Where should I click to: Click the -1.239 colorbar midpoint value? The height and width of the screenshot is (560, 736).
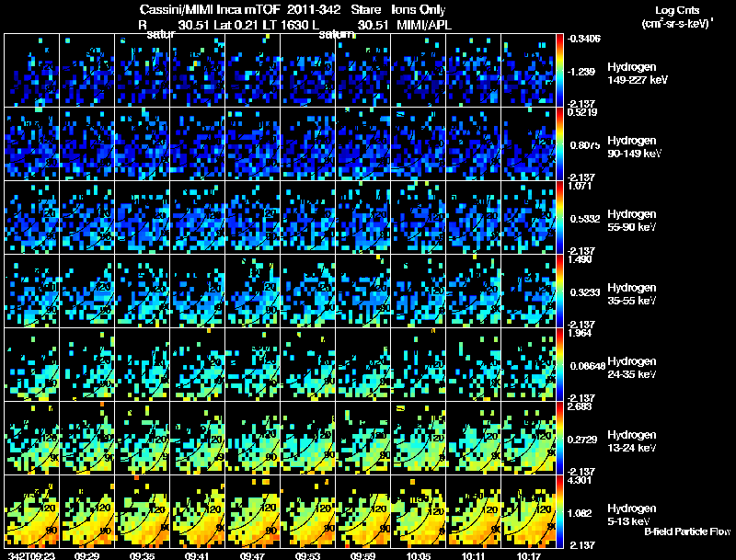[581, 72]
